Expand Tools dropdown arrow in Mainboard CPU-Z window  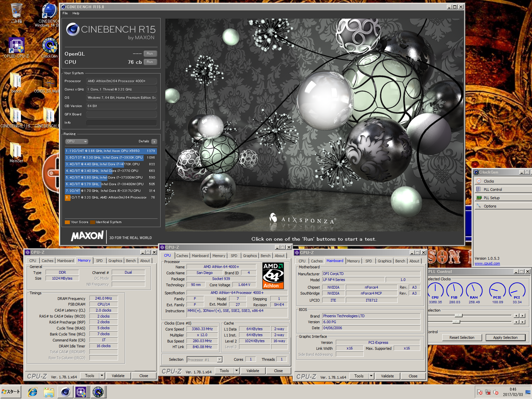pos(371,376)
